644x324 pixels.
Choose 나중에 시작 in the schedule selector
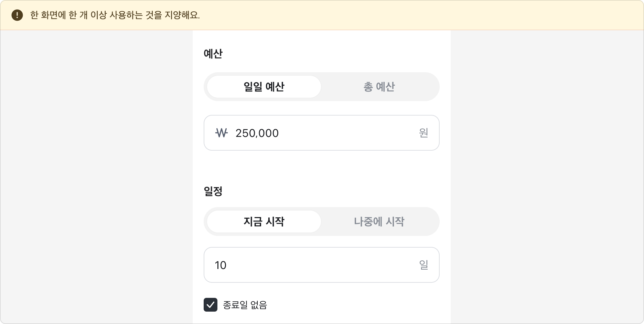coord(380,222)
